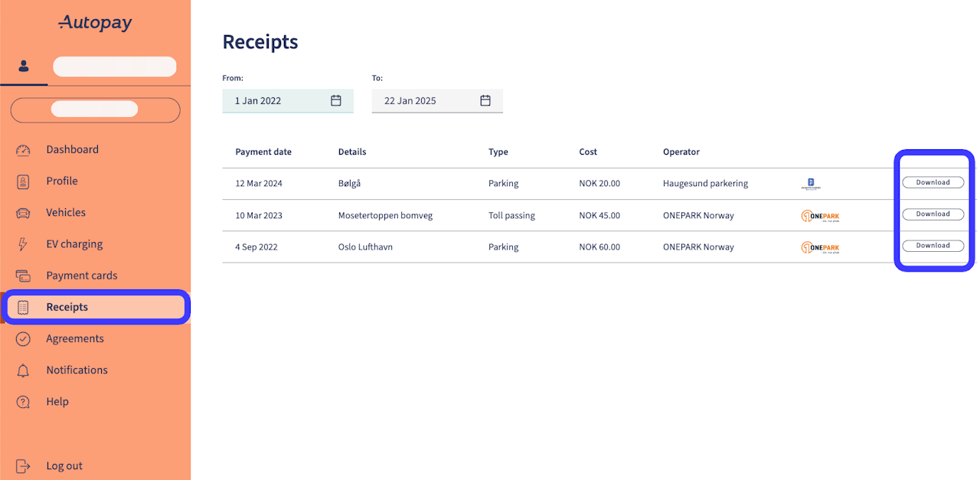980x480 pixels.
Task: Click the user account icon
Action: point(24,67)
